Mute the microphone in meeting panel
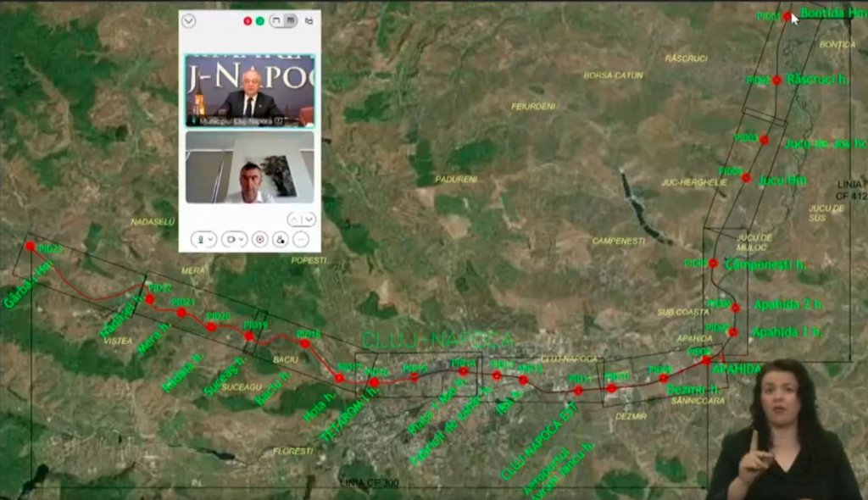 pyautogui.click(x=200, y=239)
